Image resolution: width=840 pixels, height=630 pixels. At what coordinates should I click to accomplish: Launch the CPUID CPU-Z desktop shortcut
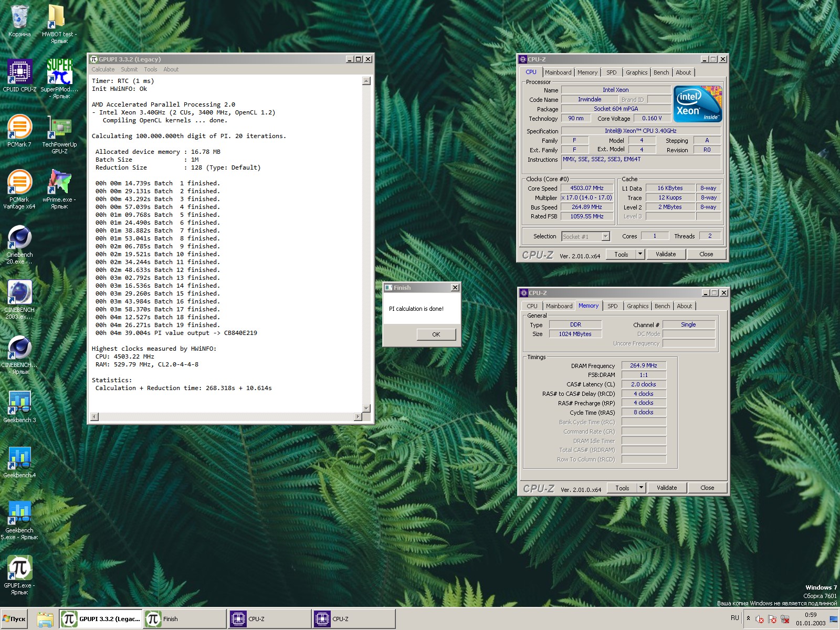coord(19,76)
